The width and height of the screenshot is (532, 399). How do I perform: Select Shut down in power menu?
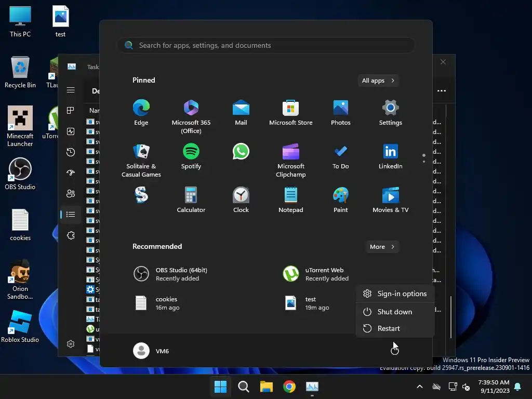pyautogui.click(x=395, y=312)
